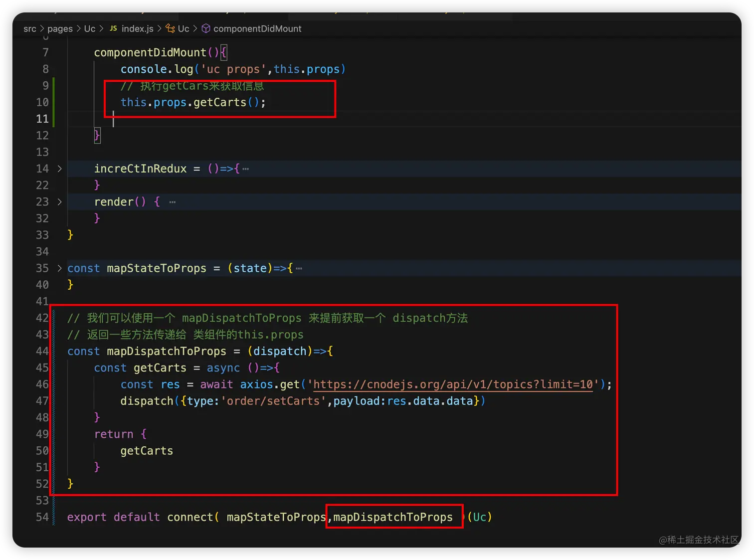Click the comment on line 9
Image resolution: width=754 pixels, height=560 pixels.
[192, 86]
